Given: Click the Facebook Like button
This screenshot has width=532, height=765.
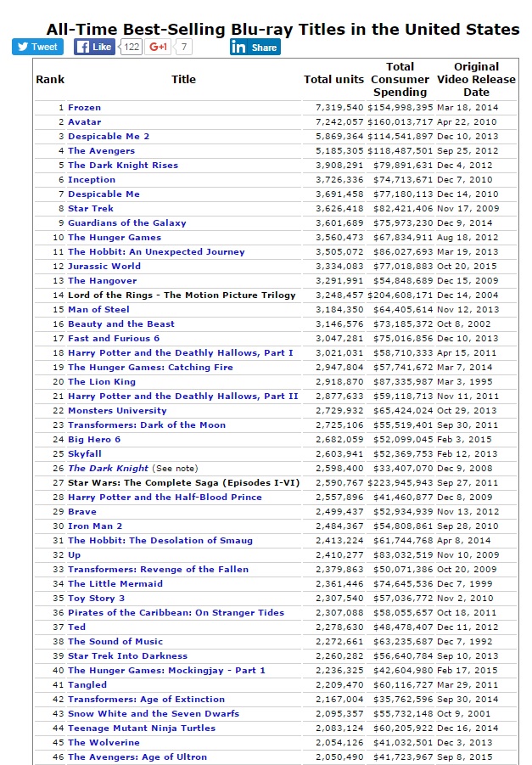Looking at the screenshot, I should pos(94,47).
